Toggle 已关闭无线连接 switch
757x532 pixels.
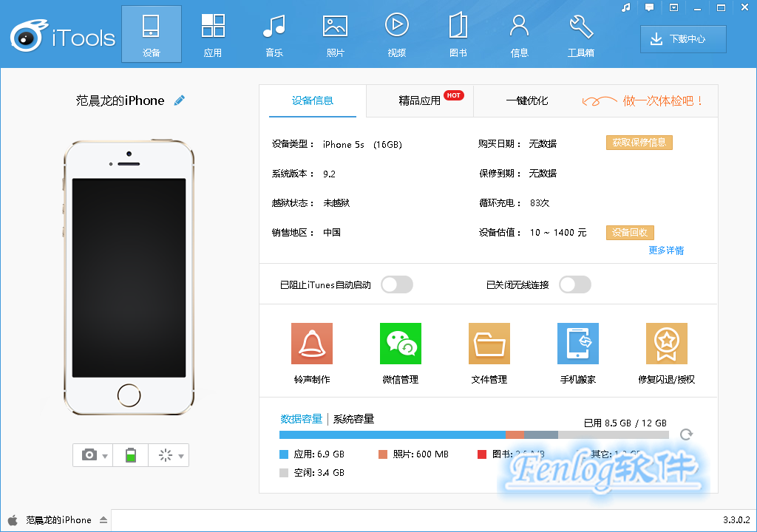(575, 284)
